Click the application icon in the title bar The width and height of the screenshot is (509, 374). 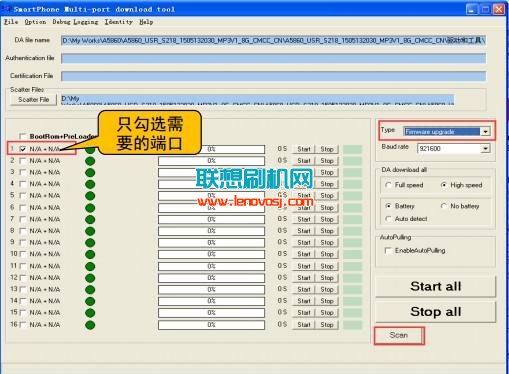(x=7, y=9)
